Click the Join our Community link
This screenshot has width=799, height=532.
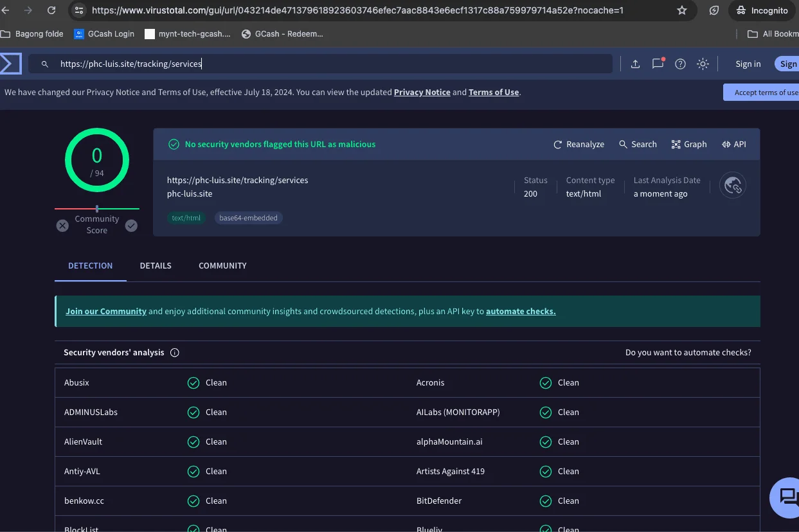coord(106,312)
